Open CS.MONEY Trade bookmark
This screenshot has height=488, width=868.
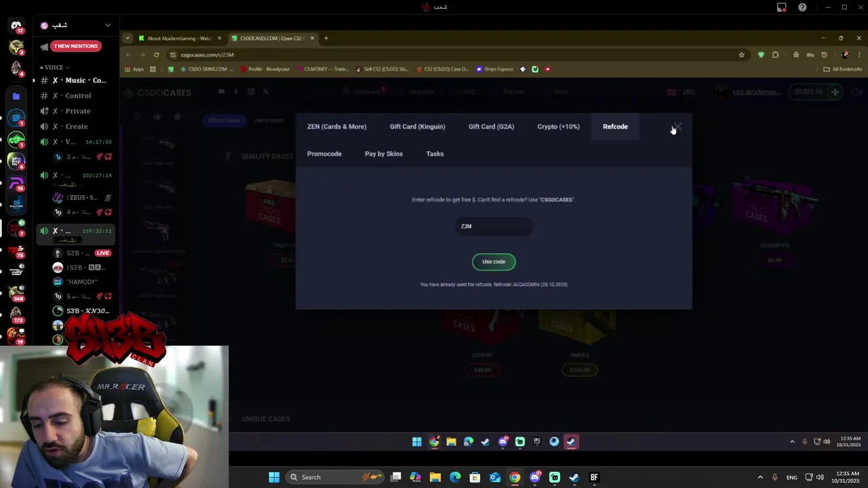323,69
